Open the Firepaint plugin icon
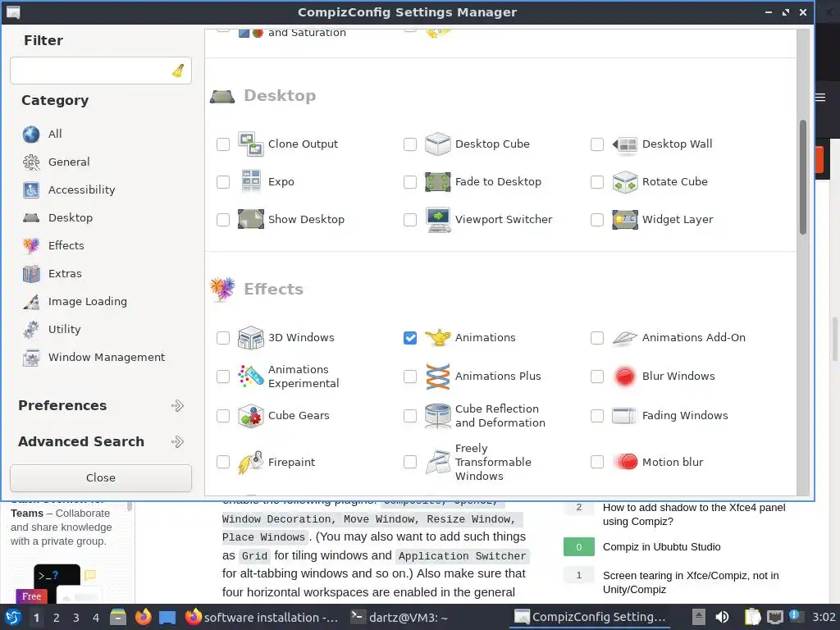Screen dimensions: 840x630 (251, 462)
